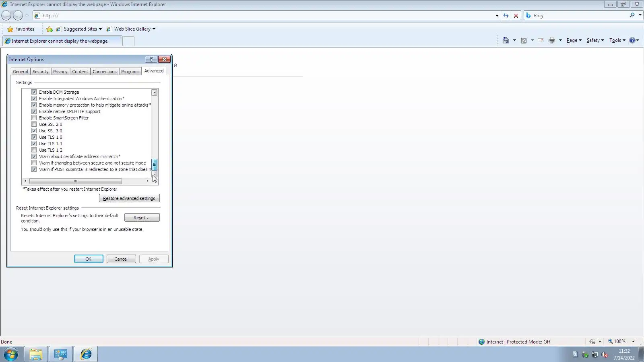The height and width of the screenshot is (362, 644).
Task: Click the Refresh page icon
Action: click(506, 16)
